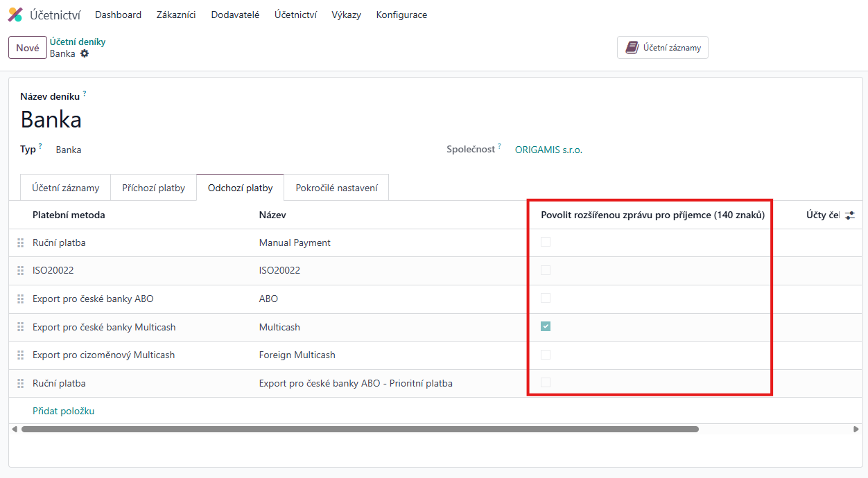Click Export pro české banky ABO - Prioritní platba
The height and width of the screenshot is (478, 868).
356,383
